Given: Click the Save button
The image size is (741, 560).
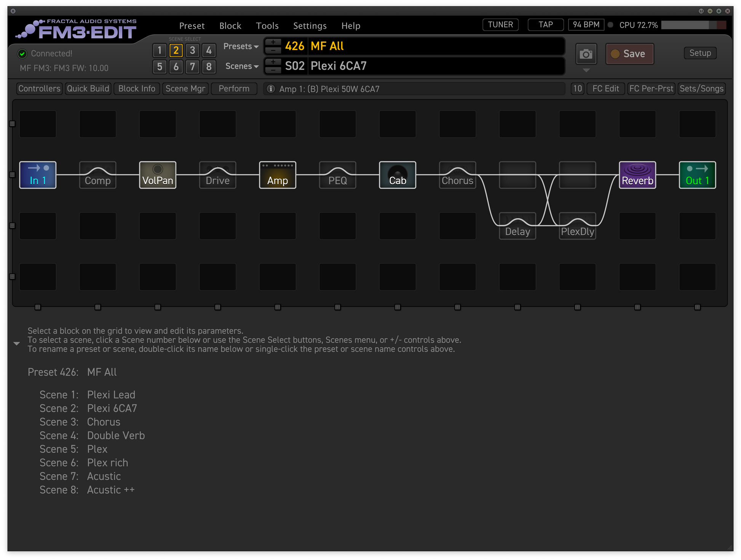Looking at the screenshot, I should tap(629, 54).
